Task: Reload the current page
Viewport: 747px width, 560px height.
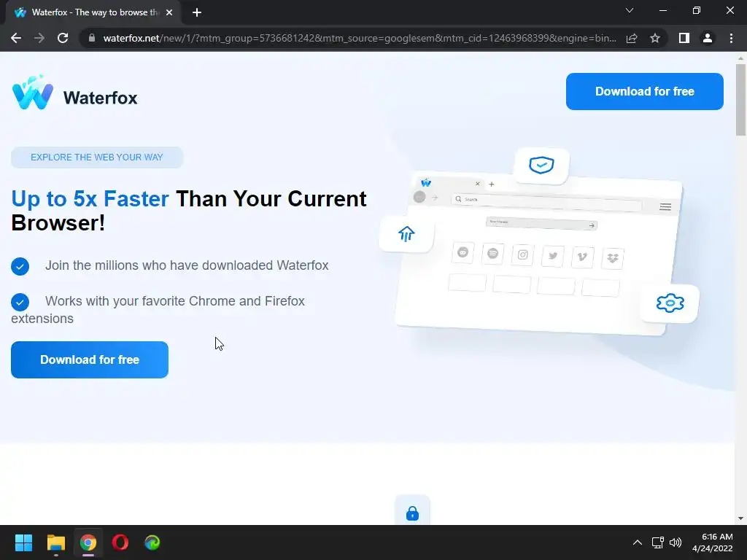Action: click(63, 38)
